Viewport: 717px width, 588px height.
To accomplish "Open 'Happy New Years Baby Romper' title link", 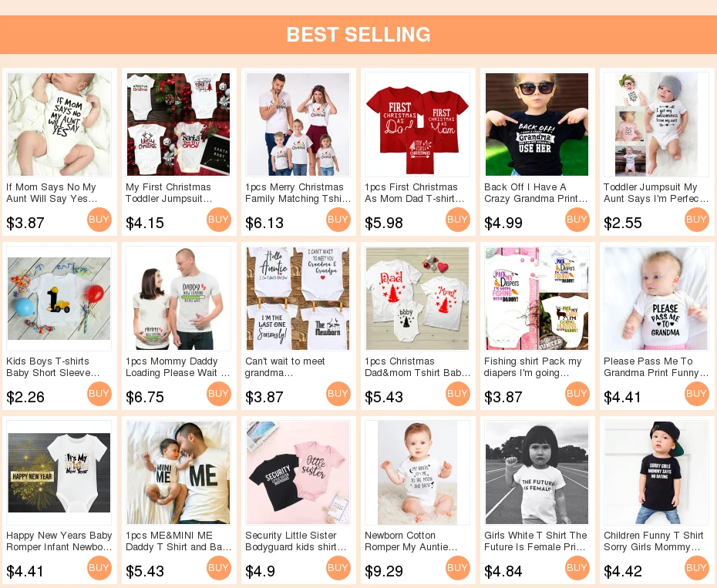I will pos(59,541).
